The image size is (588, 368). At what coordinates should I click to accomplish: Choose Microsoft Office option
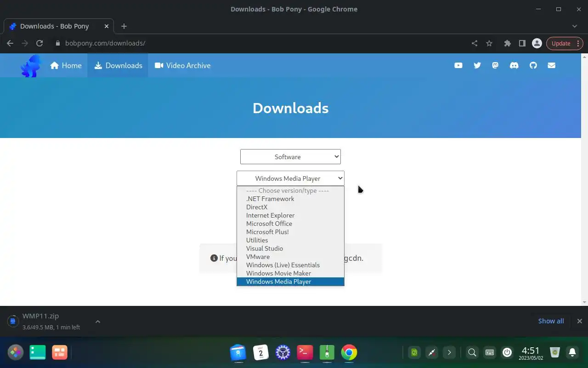click(290, 224)
